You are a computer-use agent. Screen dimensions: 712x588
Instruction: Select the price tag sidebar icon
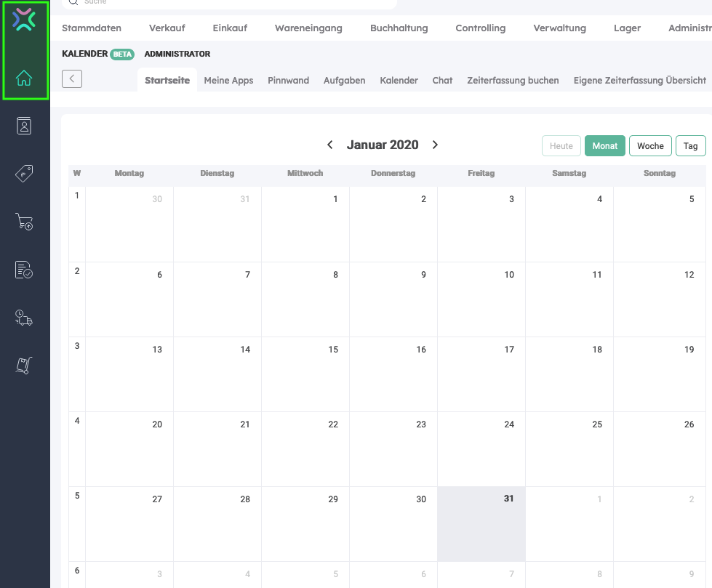click(24, 174)
